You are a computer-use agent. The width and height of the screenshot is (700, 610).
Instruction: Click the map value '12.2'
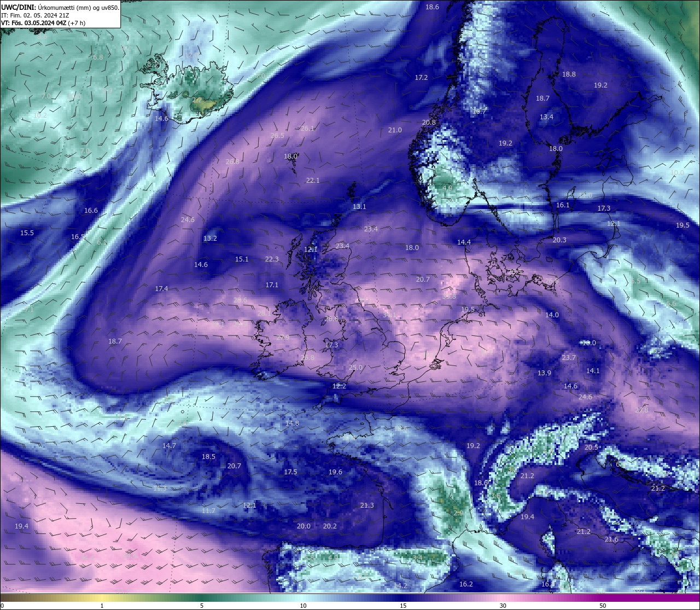339,386
